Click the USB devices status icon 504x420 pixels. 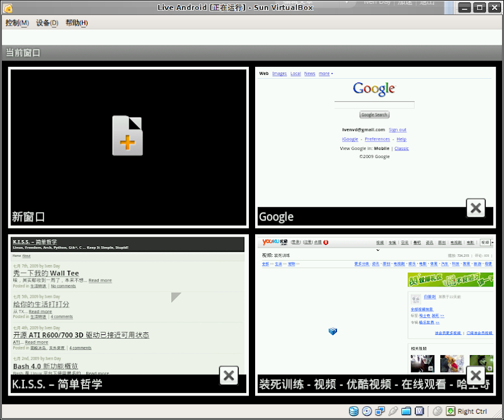pos(392,411)
